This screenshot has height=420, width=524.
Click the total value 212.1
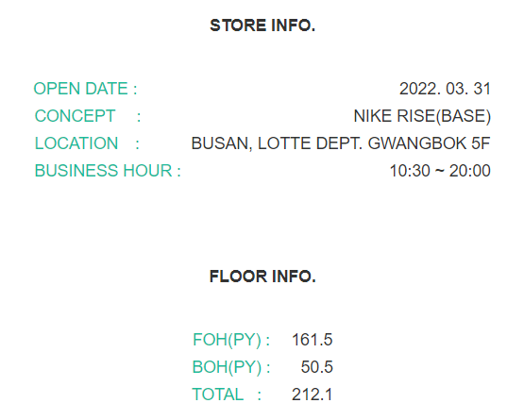pyautogui.click(x=313, y=395)
